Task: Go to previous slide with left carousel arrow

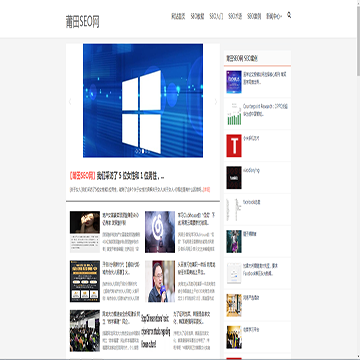Action: pyautogui.click(x=70, y=102)
